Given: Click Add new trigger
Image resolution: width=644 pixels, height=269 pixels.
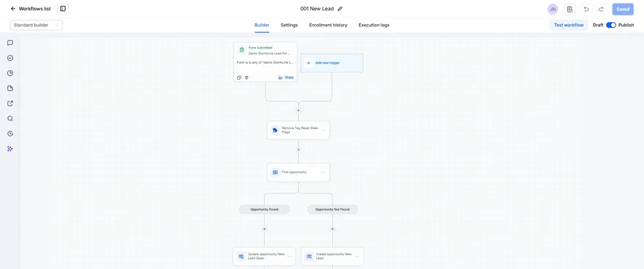Looking at the screenshot, I should coord(332,63).
